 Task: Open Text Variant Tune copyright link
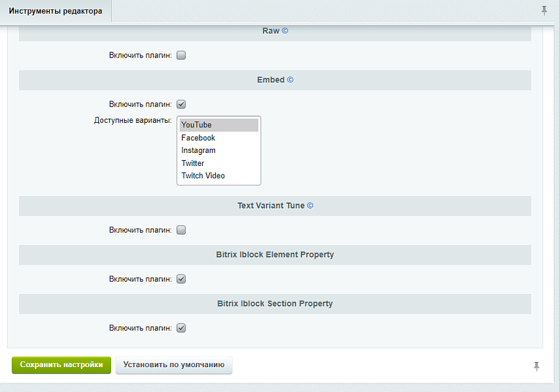point(310,205)
